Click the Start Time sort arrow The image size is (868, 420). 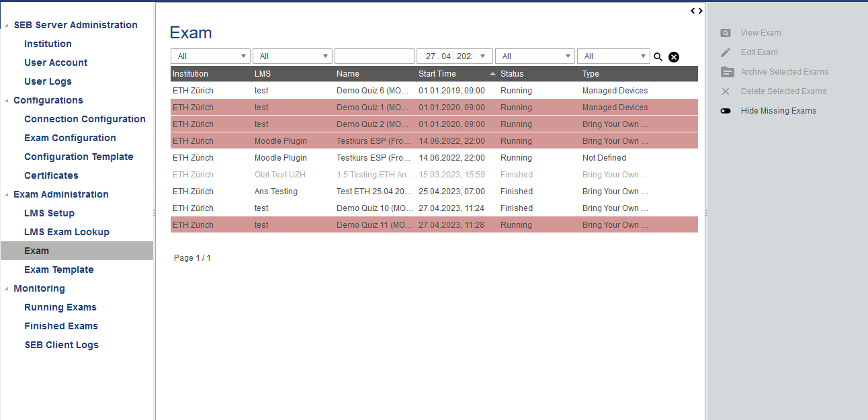pos(492,74)
